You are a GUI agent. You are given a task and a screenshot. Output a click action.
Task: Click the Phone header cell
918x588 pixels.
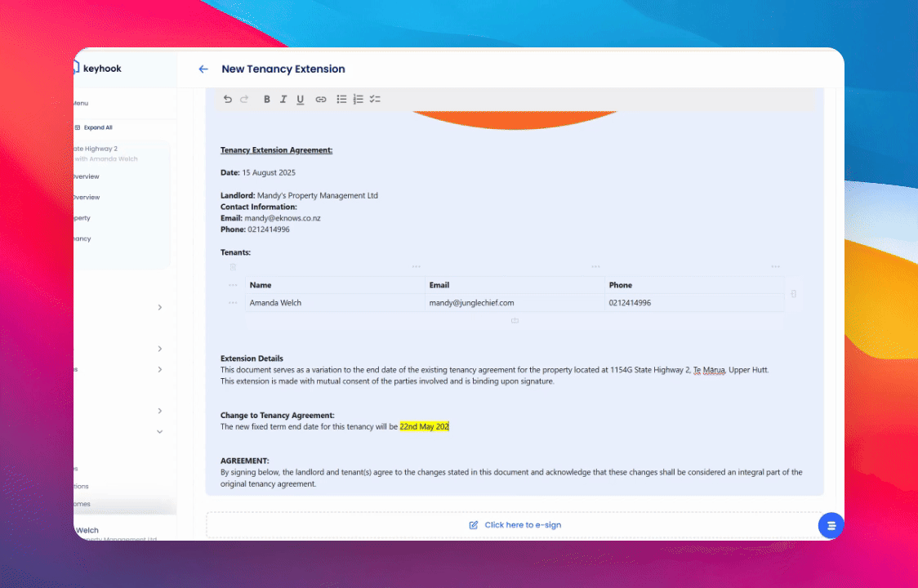[694, 285]
